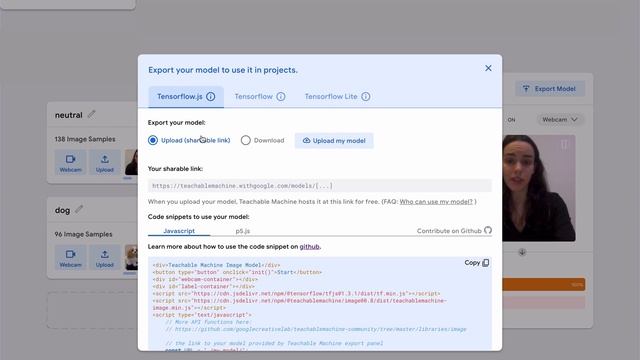Click the dog class sample thumbnail
This screenshot has height=360, width=640.
click(x=131, y=258)
